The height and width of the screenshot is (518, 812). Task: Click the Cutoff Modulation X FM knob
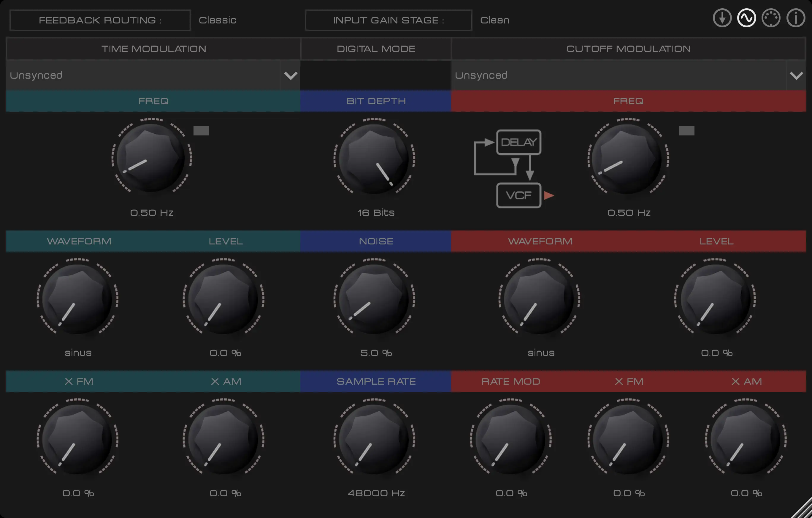628,439
